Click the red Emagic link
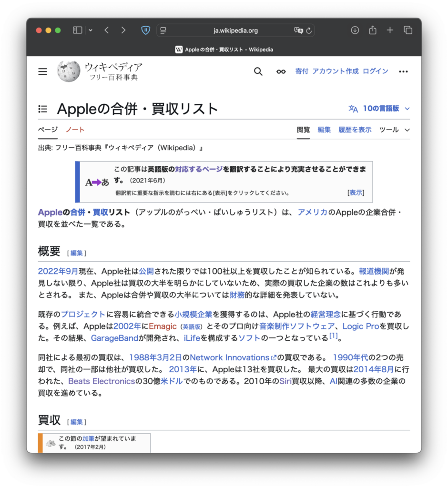Image resolution: width=448 pixels, height=488 pixels. tap(163, 326)
